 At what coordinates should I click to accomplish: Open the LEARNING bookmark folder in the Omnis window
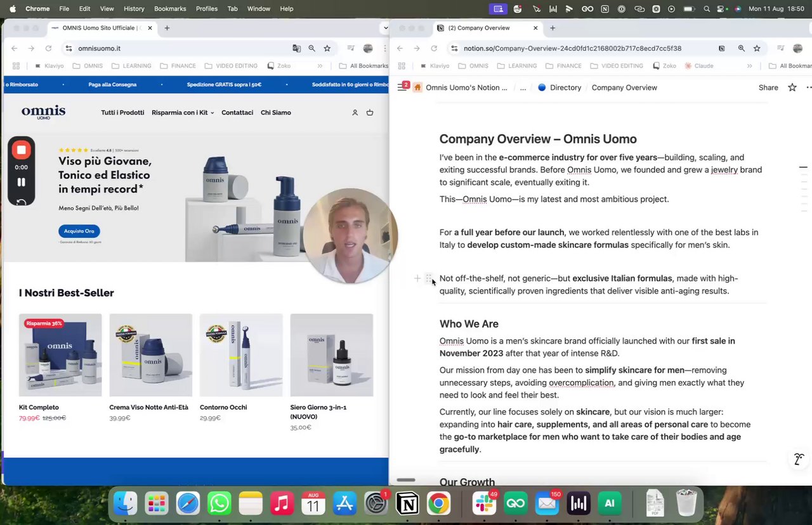[x=131, y=66]
